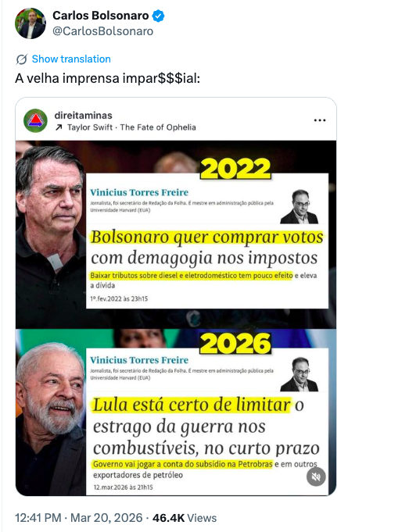The image size is (409, 532).
Task: Click the Carlos Bolsonaro display name
Action: pyautogui.click(x=101, y=16)
